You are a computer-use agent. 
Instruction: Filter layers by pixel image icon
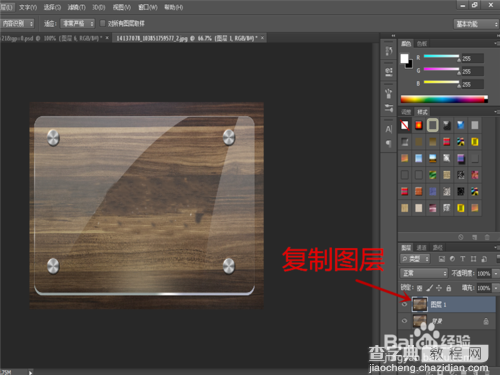click(442, 259)
